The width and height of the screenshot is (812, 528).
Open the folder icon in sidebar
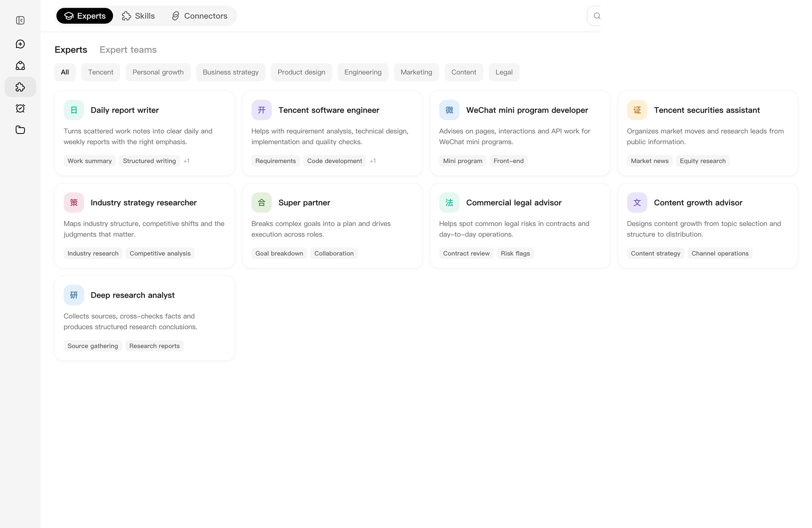click(20, 130)
